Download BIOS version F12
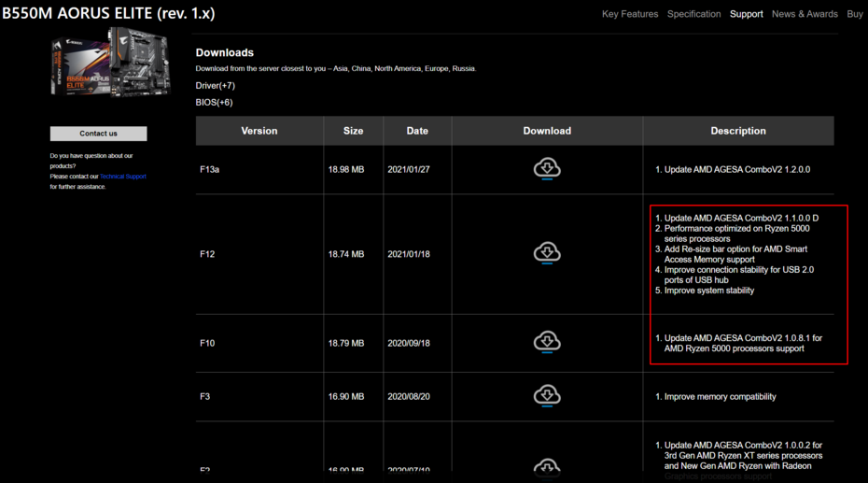The height and width of the screenshot is (483, 868). (x=547, y=253)
